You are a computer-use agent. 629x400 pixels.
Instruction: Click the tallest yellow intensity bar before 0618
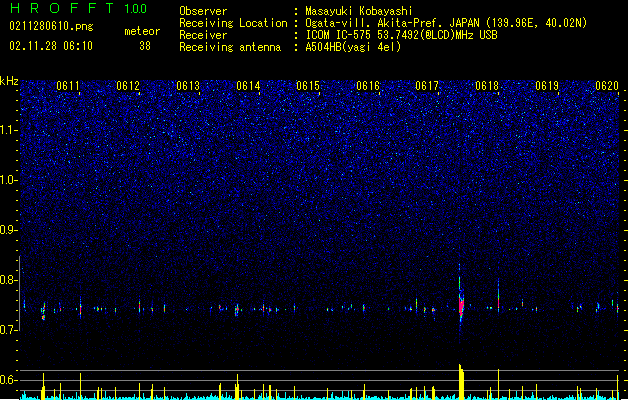[461, 382]
